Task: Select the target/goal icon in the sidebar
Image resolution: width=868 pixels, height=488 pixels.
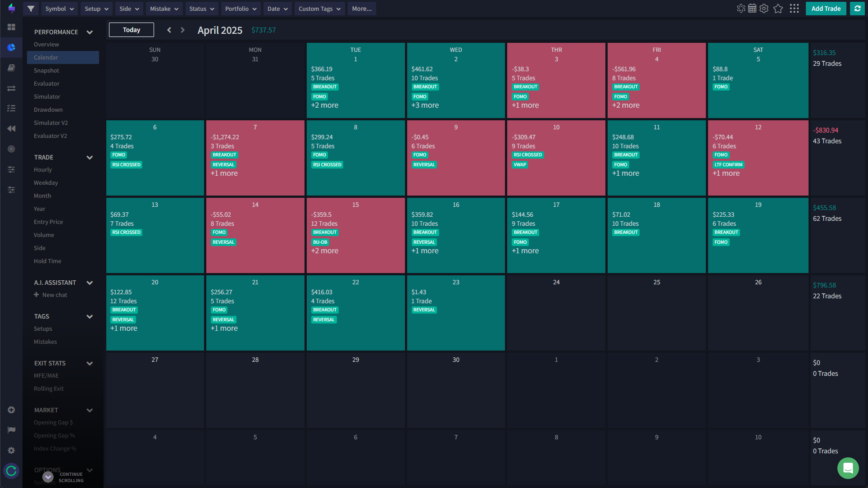Action: coord(11,149)
